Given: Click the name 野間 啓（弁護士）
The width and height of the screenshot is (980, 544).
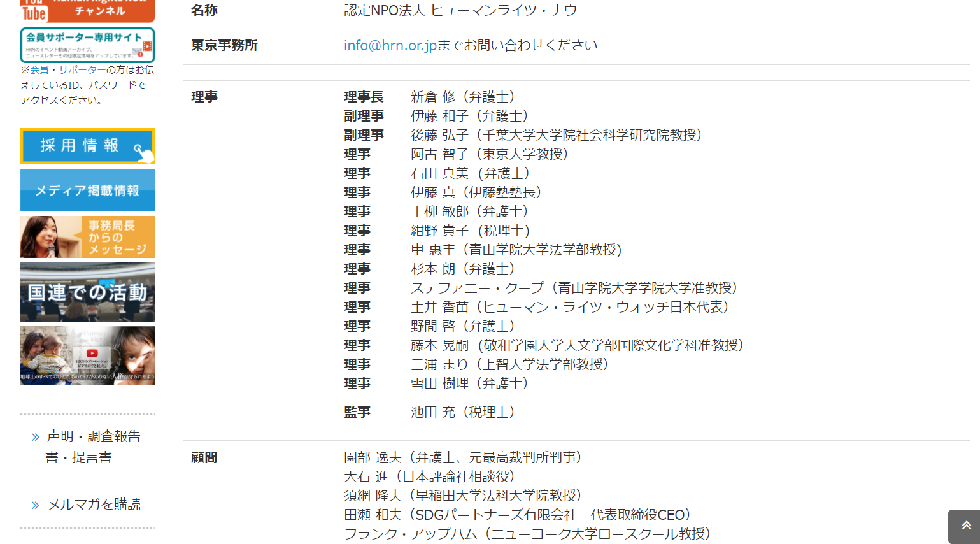Looking at the screenshot, I should 464,326.
